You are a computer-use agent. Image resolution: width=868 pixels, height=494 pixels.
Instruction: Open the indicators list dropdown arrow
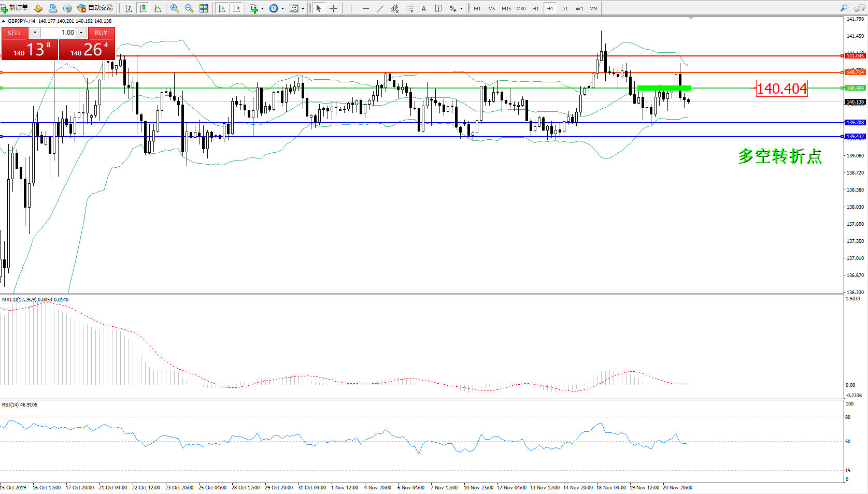(x=262, y=8)
